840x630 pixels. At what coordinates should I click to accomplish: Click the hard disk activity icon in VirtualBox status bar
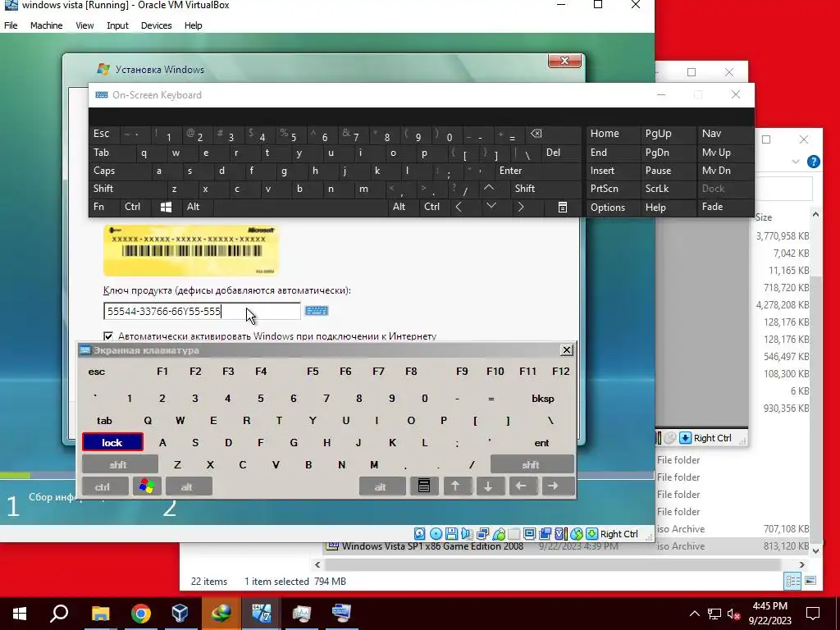420,533
